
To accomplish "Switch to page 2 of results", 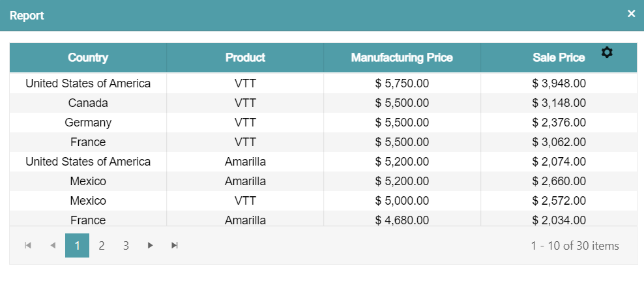I will (102, 246).
